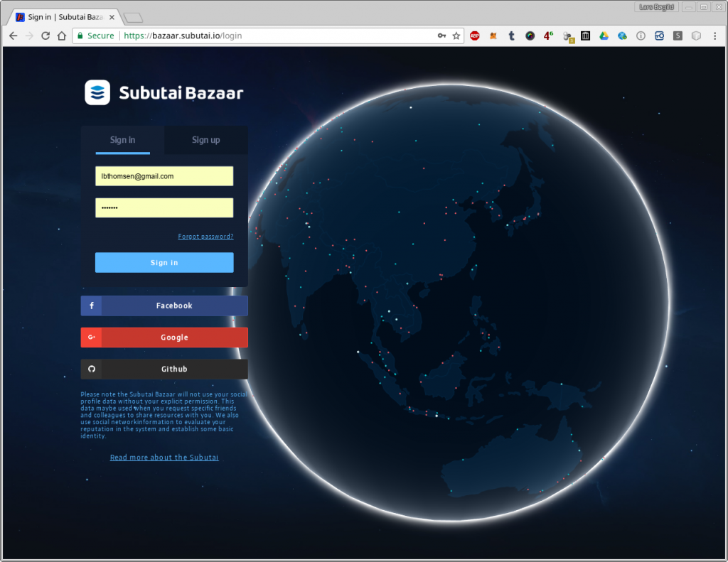728x562 pixels.
Task: Close the Subutai Bazaar browser tab
Action: click(x=112, y=17)
